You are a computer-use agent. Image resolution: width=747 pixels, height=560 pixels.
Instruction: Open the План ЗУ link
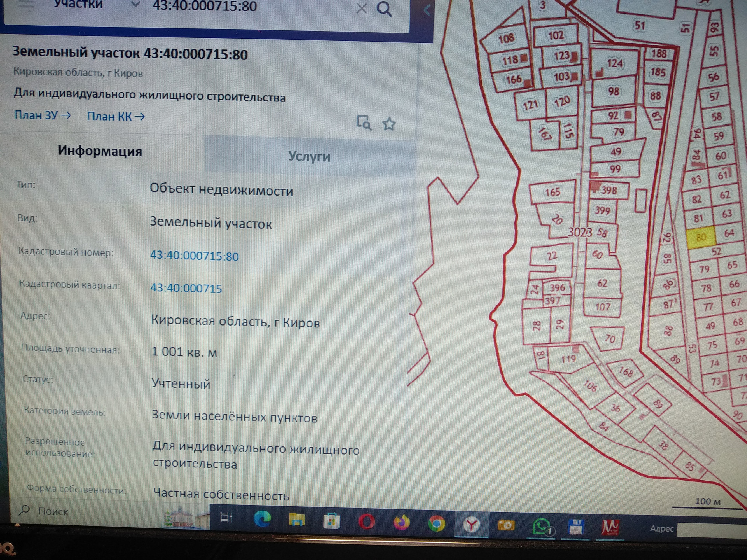click(x=42, y=115)
